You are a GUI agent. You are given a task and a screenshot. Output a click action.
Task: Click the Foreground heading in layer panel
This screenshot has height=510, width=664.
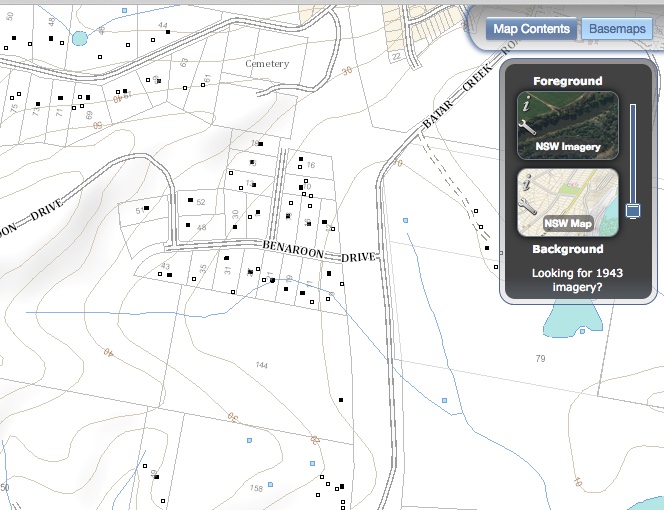coord(567,80)
